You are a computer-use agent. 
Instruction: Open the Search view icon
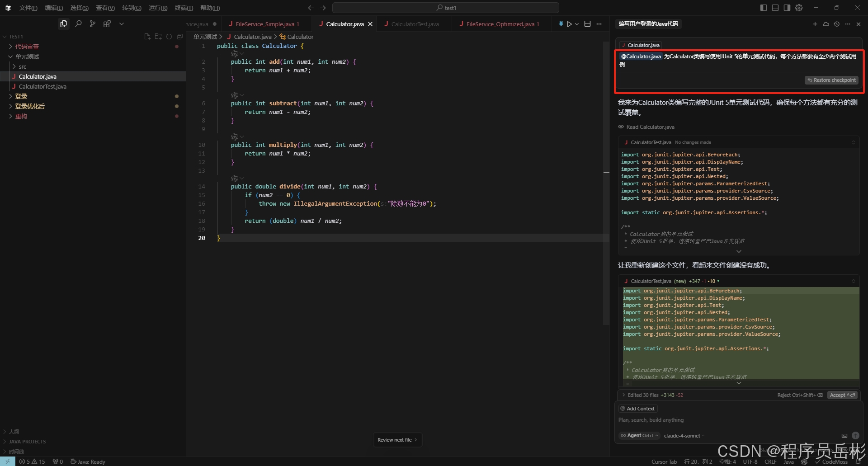(x=78, y=24)
